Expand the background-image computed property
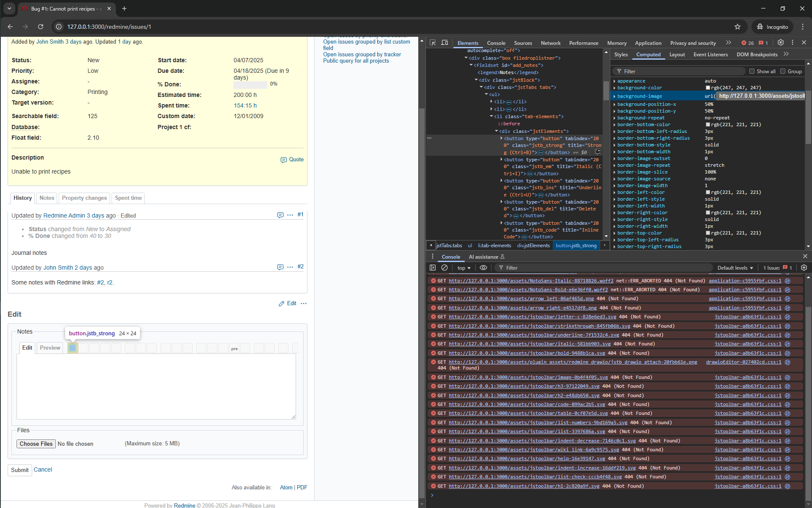Image resolution: width=812 pixels, height=508 pixels. pos(614,96)
